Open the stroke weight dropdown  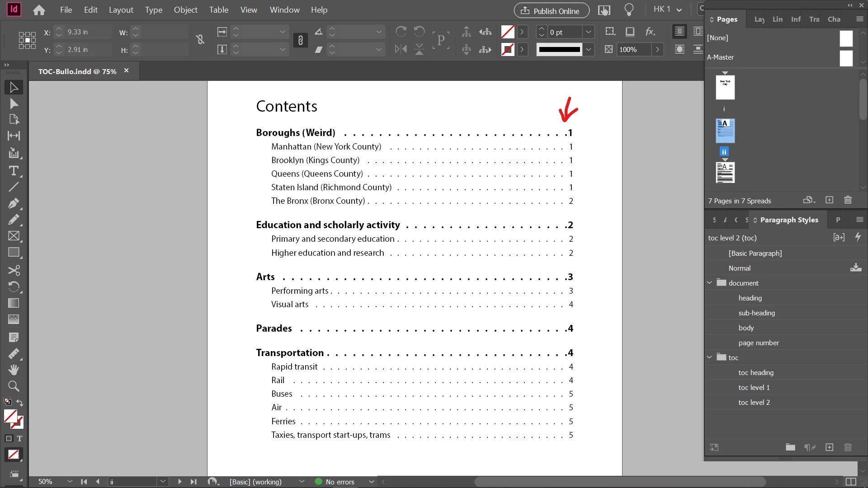point(588,32)
